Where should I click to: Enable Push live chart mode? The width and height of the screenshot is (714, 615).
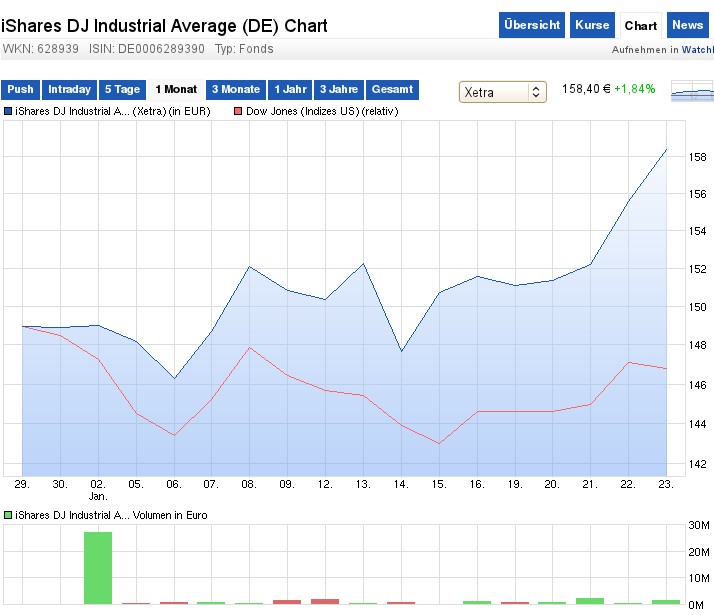[20, 90]
